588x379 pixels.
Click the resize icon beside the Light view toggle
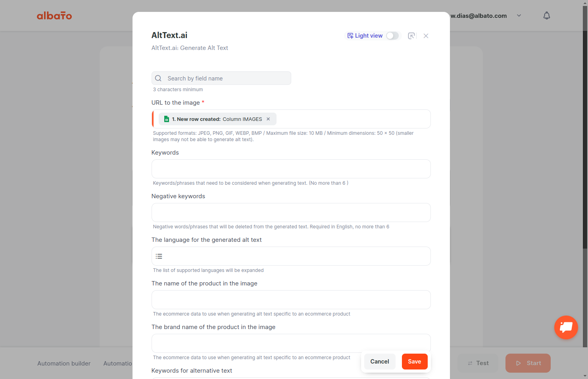coord(412,36)
